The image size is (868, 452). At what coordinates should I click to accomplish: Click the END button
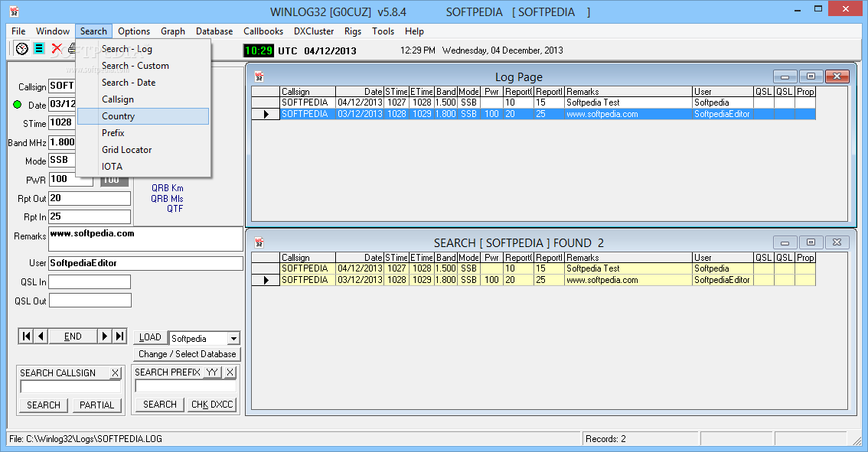tap(73, 337)
